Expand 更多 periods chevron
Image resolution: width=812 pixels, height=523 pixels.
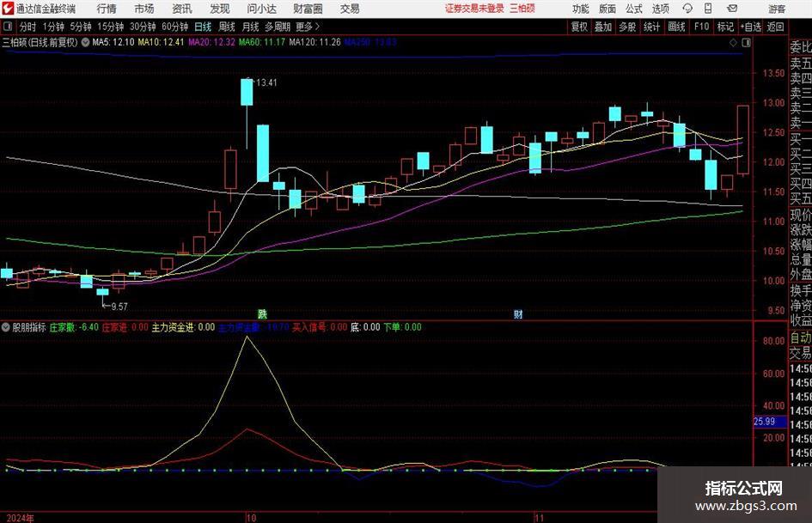tap(317, 27)
